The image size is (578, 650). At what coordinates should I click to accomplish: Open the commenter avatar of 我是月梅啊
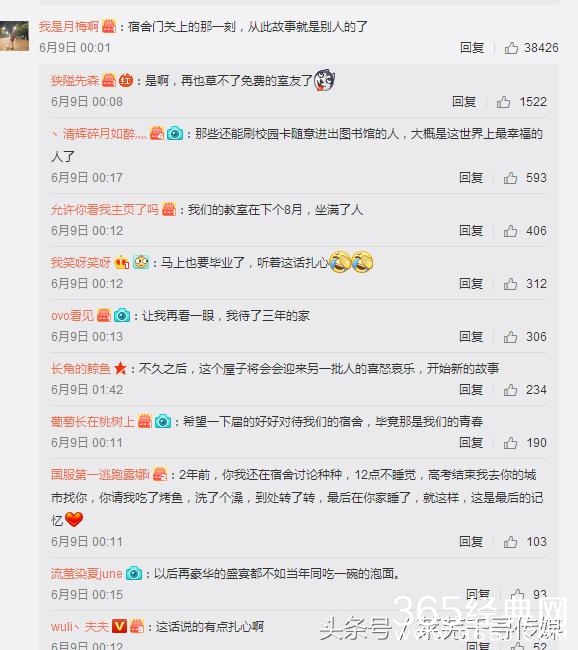(x=15, y=36)
